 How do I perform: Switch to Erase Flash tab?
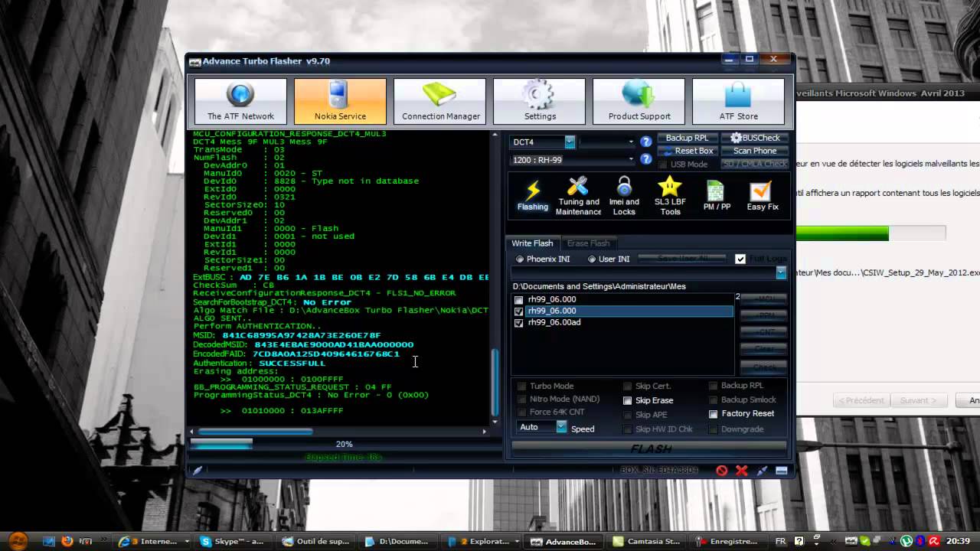[x=588, y=243]
